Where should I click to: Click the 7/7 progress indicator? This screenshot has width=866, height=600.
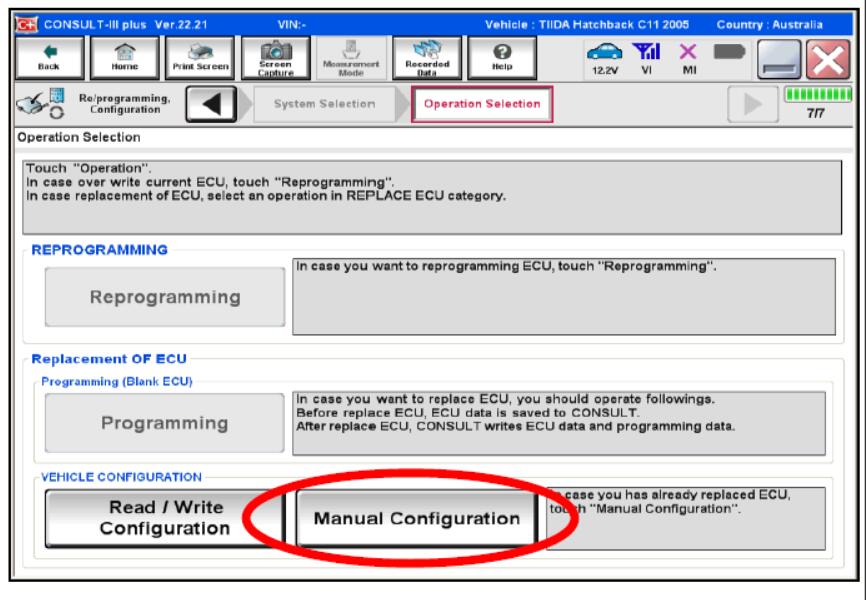tap(818, 103)
